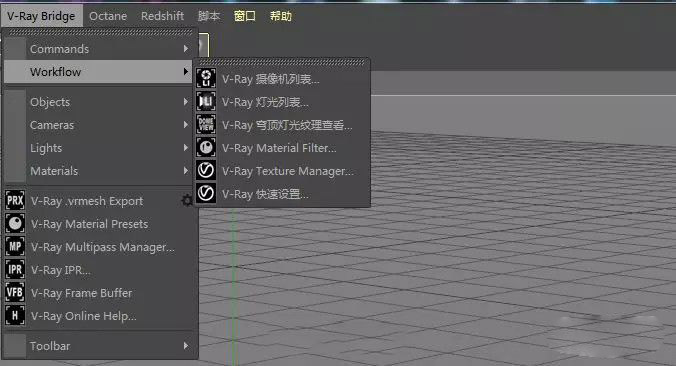Select V-Ray 灯光列表 entry
This screenshot has height=366, width=676.
[x=282, y=102]
